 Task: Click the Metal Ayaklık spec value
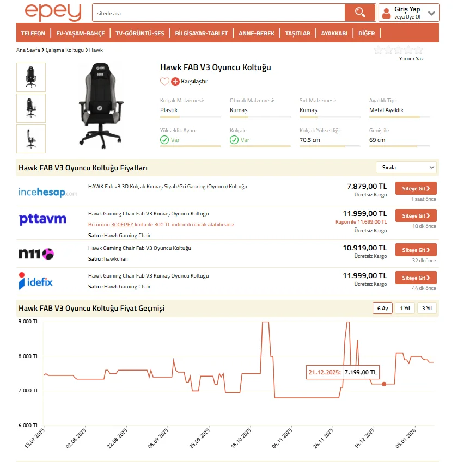pos(386,110)
